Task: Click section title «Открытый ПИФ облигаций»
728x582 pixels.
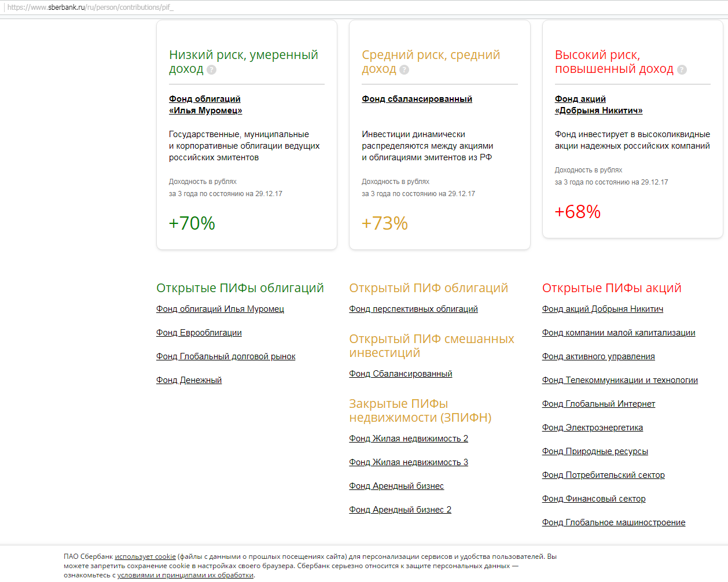Action: [429, 288]
